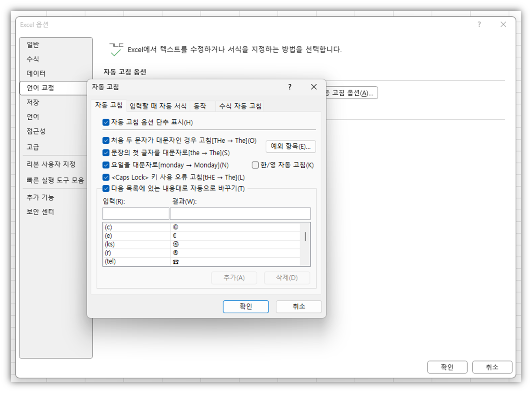Open 저장 settings in the sidebar

33,102
